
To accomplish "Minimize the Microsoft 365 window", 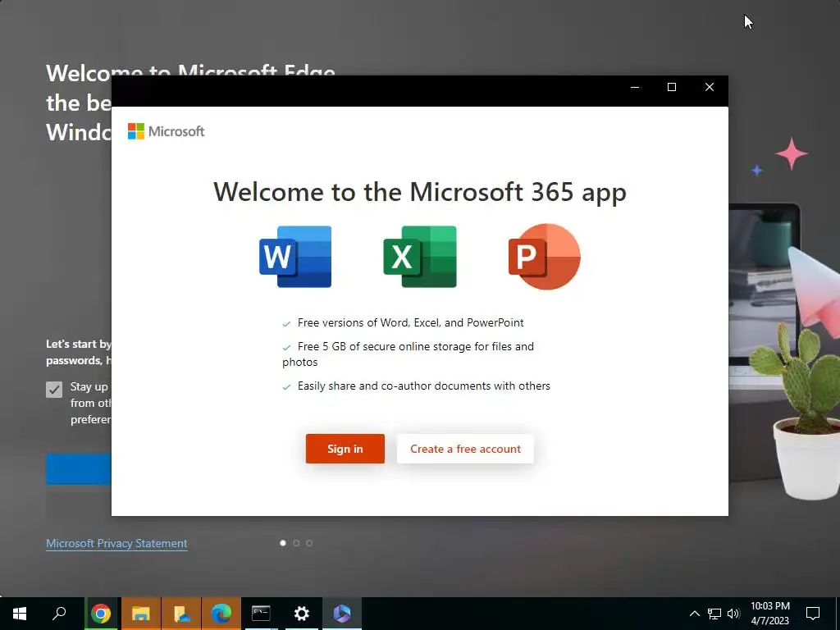I will [x=635, y=87].
